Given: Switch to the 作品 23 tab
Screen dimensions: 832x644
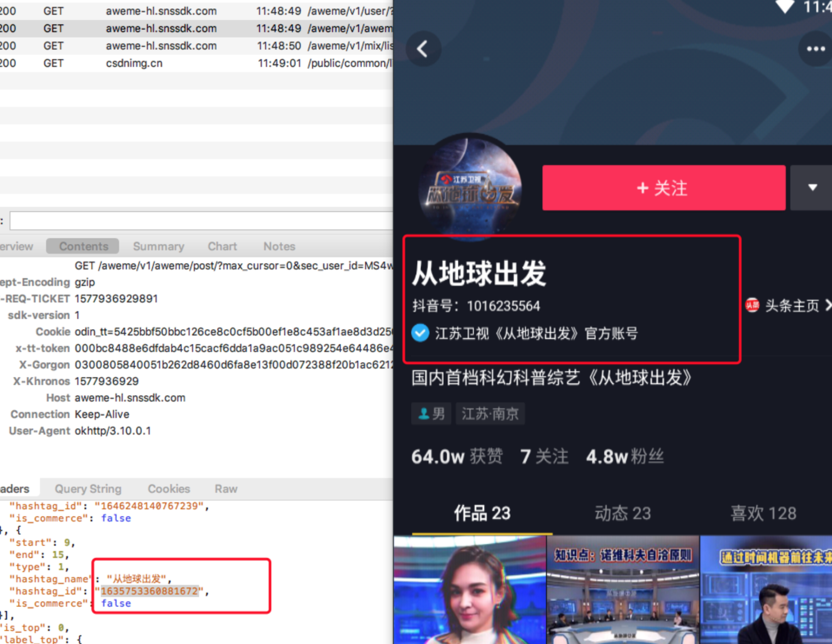Looking at the screenshot, I should [x=482, y=513].
